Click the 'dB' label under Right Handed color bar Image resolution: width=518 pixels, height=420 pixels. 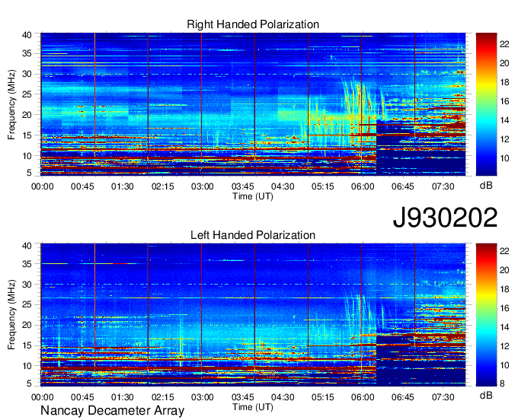point(486,186)
